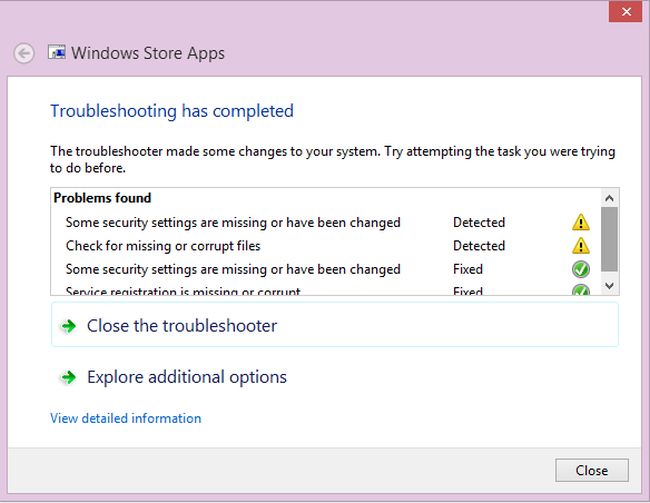This screenshot has width=650, height=503.
Task: Click the Close button at bottom
Action: click(592, 470)
